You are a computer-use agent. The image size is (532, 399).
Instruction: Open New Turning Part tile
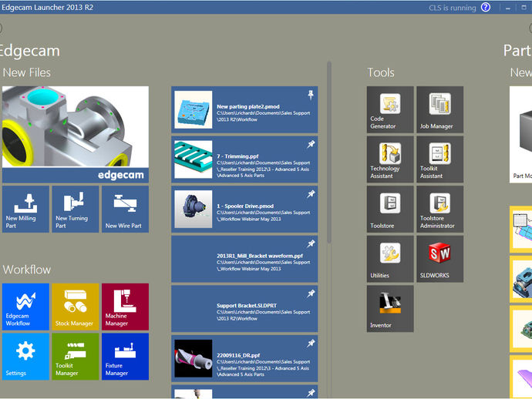(x=76, y=209)
